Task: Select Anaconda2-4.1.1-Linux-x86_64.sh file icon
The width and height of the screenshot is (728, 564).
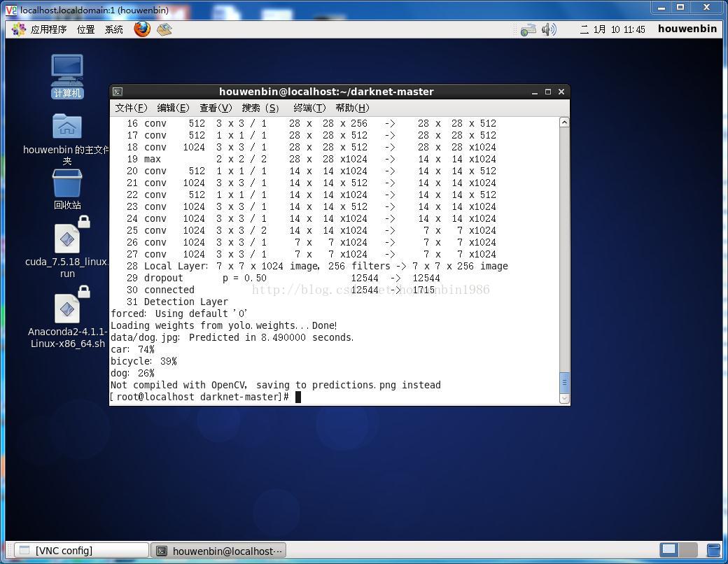Action: (67, 308)
